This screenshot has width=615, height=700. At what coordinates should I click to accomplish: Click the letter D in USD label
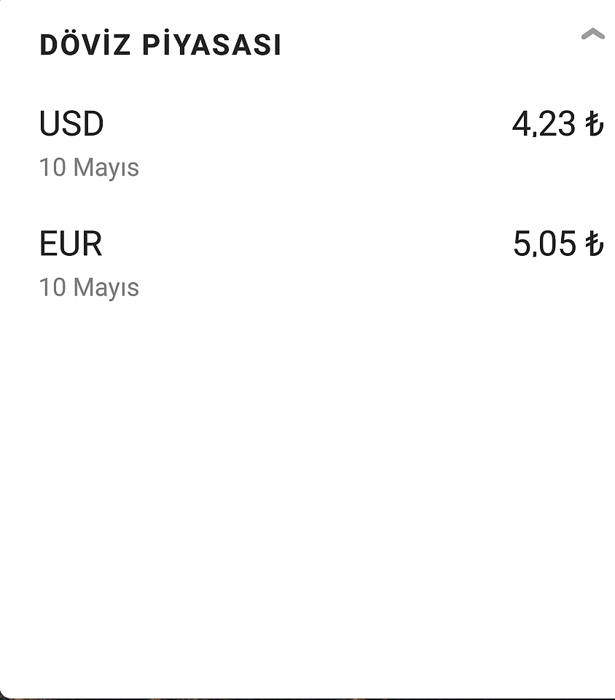click(93, 123)
